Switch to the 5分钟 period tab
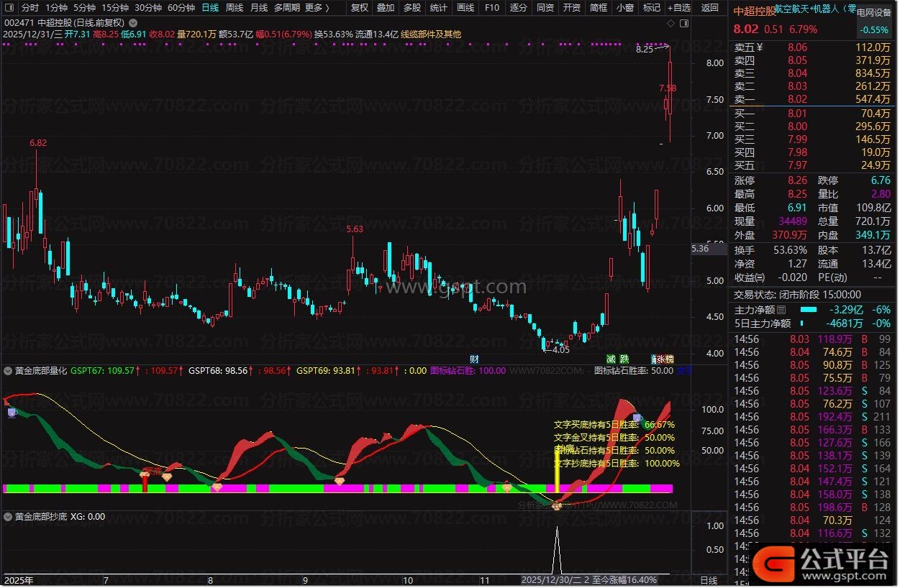This screenshot has width=900, height=588. click(85, 8)
